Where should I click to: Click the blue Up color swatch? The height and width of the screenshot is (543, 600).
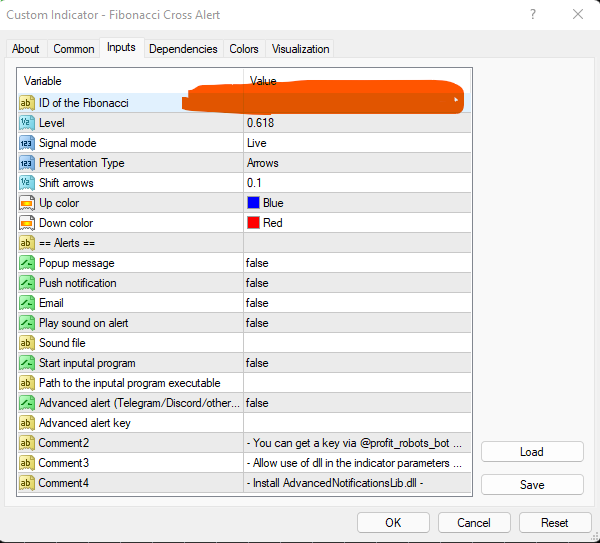[x=253, y=203]
